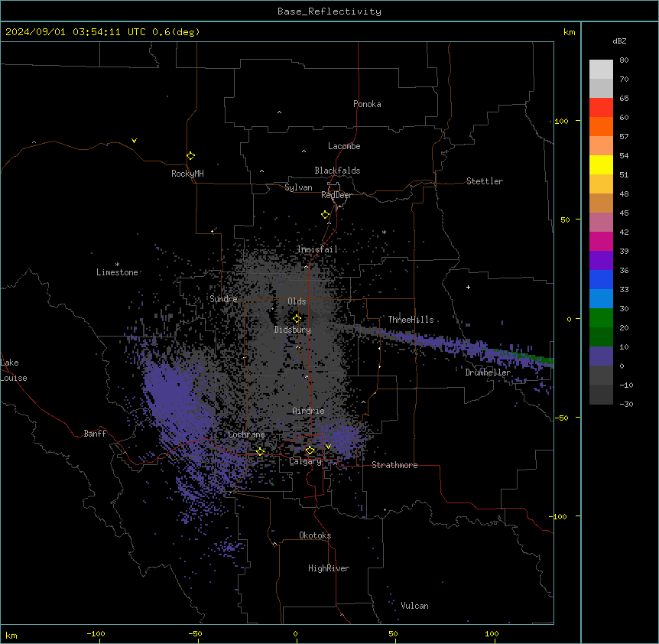
Task: Click the Vulcan label
Action: click(415, 606)
